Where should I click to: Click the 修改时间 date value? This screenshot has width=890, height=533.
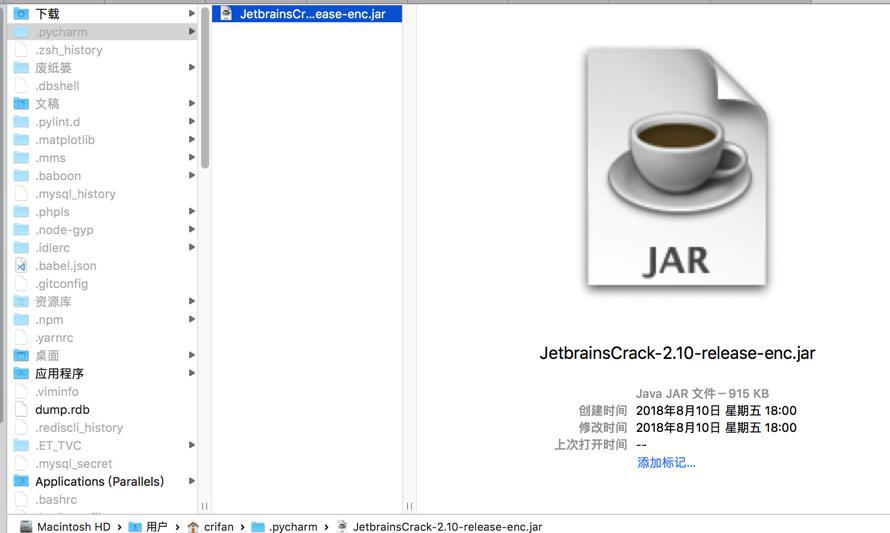point(716,427)
